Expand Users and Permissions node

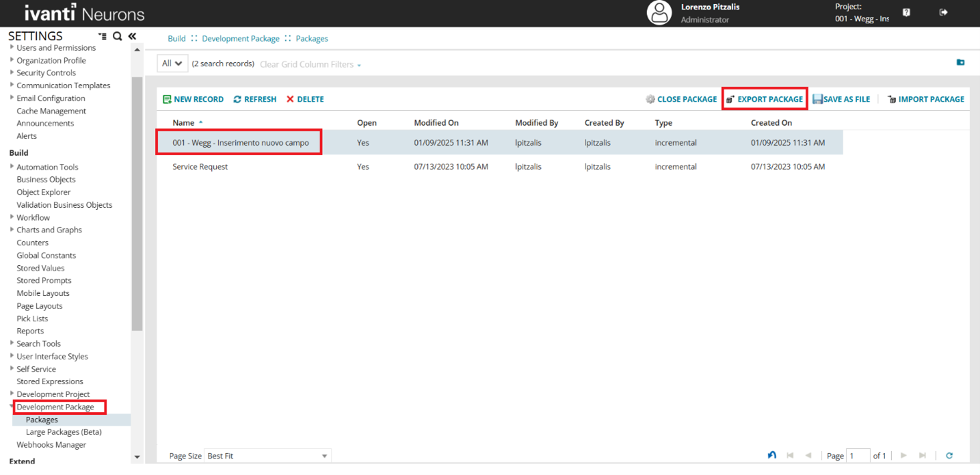tap(12, 47)
